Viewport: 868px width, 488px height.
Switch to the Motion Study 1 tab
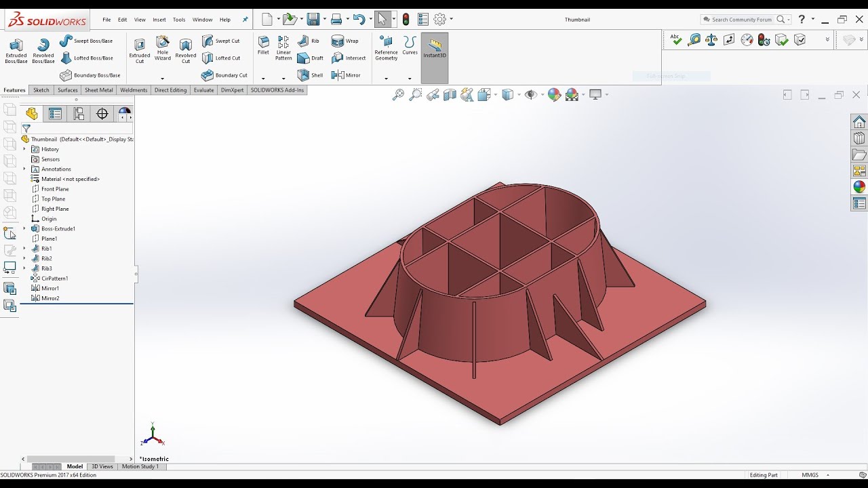click(140, 466)
